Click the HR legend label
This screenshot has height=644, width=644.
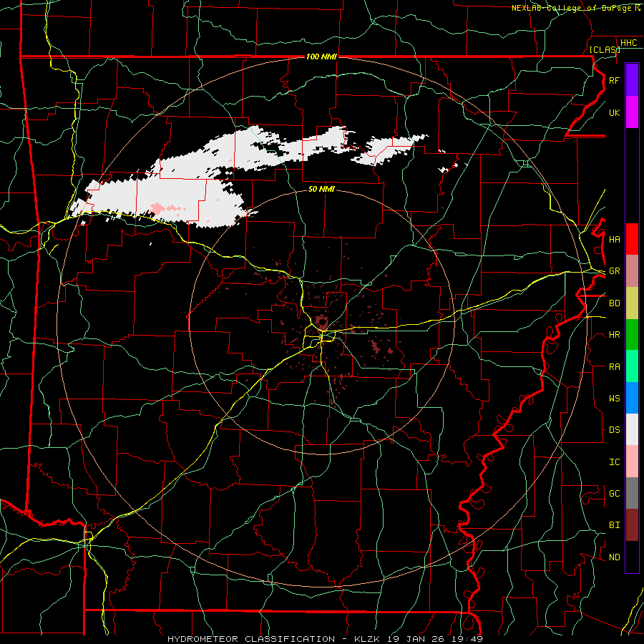(x=614, y=335)
